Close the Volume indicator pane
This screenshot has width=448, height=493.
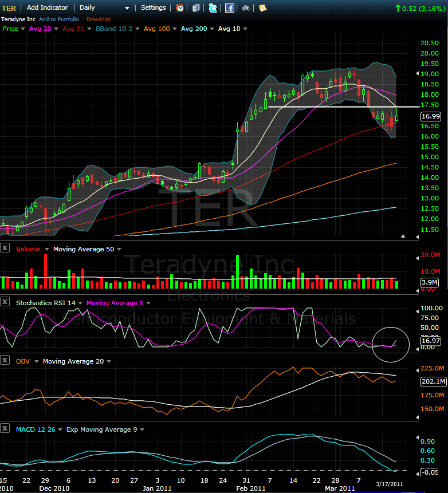coord(5,249)
